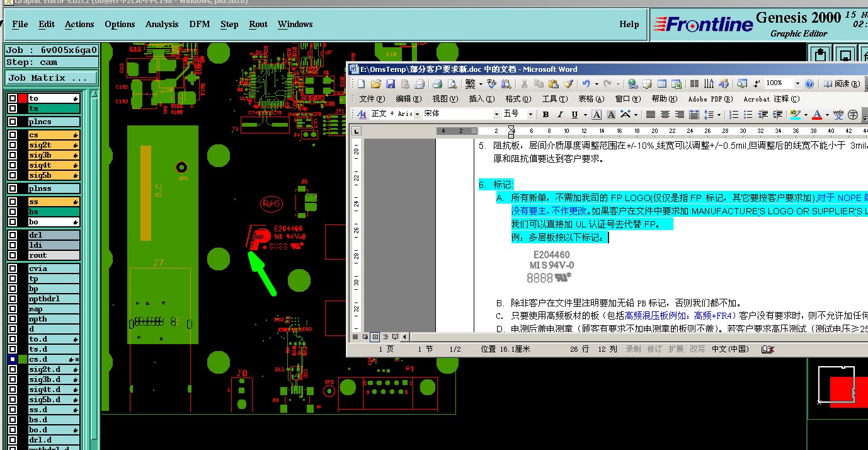Save the Word document with the floppy icon

tap(390, 83)
